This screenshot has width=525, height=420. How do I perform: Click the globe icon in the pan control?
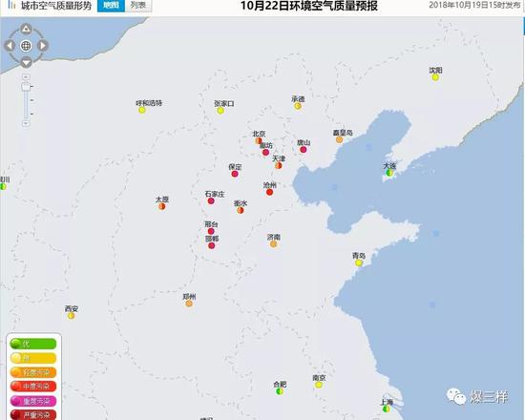coord(26,46)
